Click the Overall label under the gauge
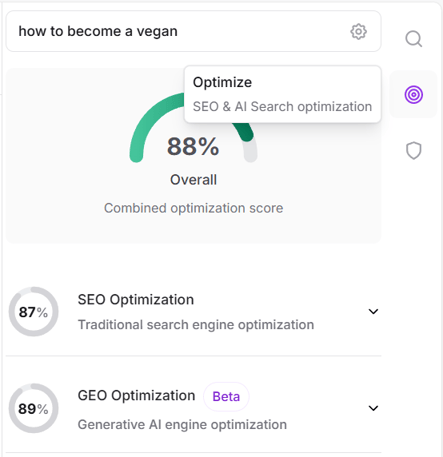This screenshot has width=443, height=457. coord(193,180)
